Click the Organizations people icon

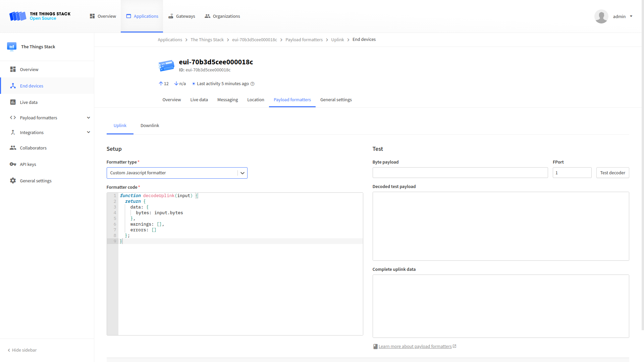pyautogui.click(x=207, y=16)
